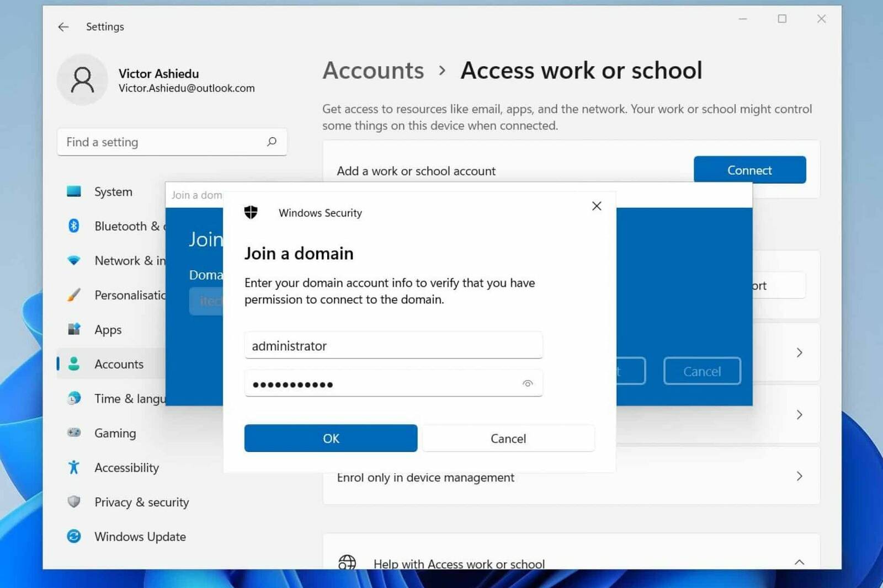Click the Windows Security shield icon
883x588 pixels.
coord(251,212)
